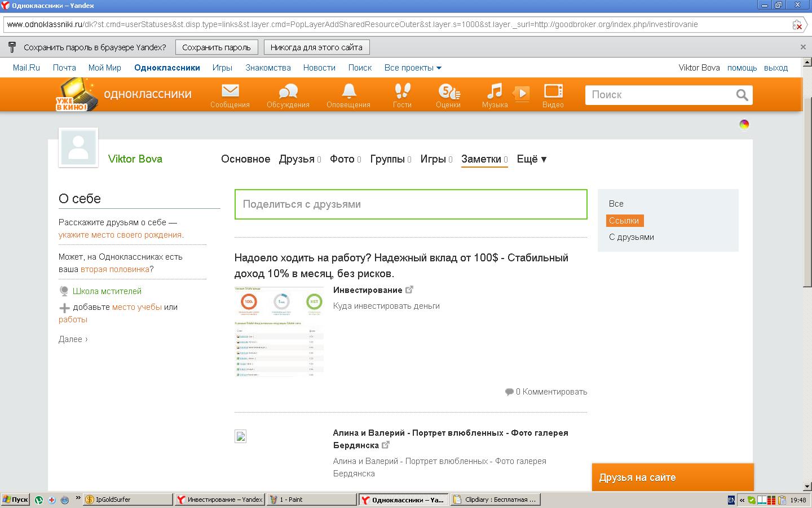Click the Пуск Start button
Image resolution: width=812 pixels, height=508 pixels.
(15, 500)
